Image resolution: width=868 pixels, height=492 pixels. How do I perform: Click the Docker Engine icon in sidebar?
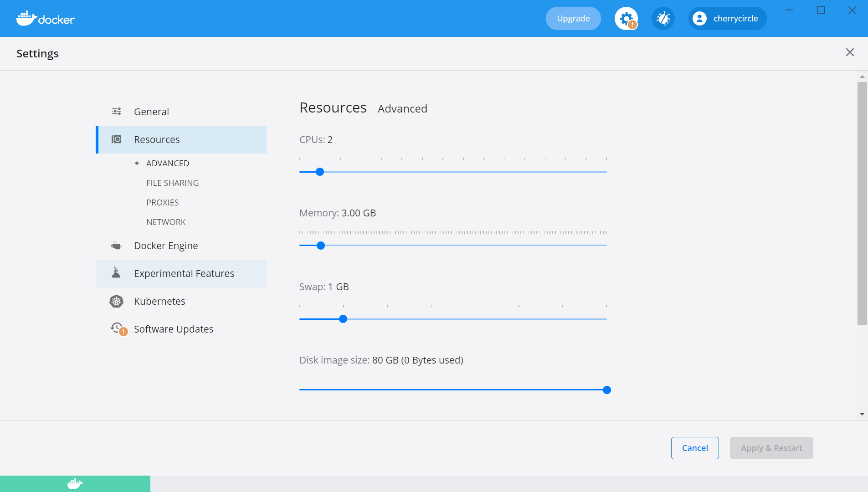pyautogui.click(x=116, y=245)
